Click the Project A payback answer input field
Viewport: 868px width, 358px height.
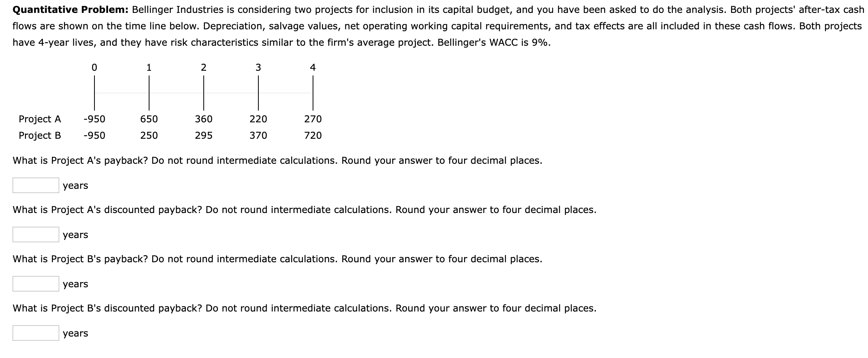[35, 186]
